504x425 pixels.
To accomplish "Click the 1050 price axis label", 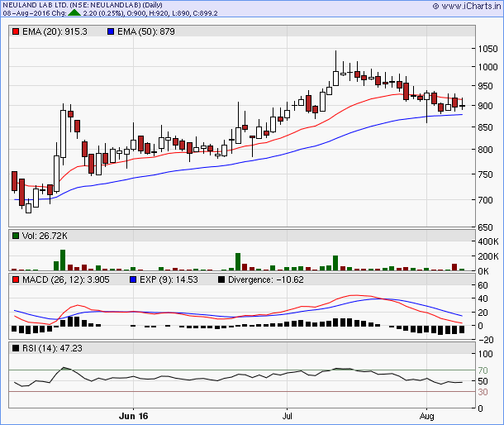I will tap(487, 49).
